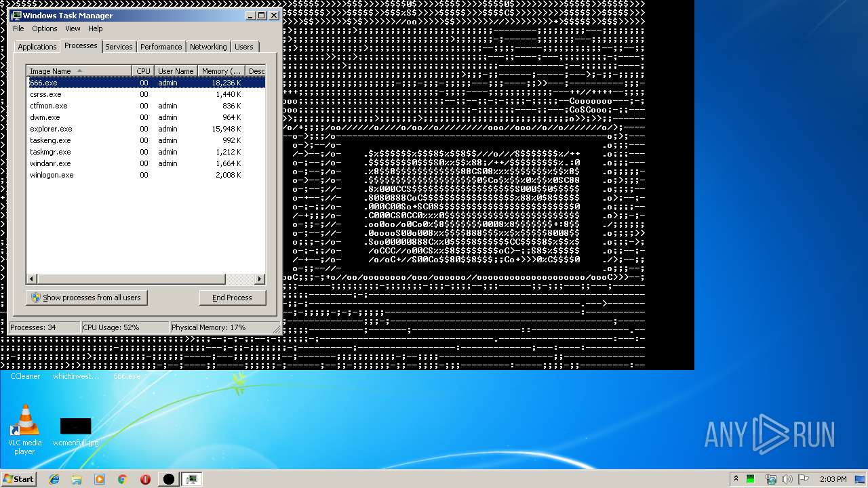Sort processes by Memory column

point(222,71)
